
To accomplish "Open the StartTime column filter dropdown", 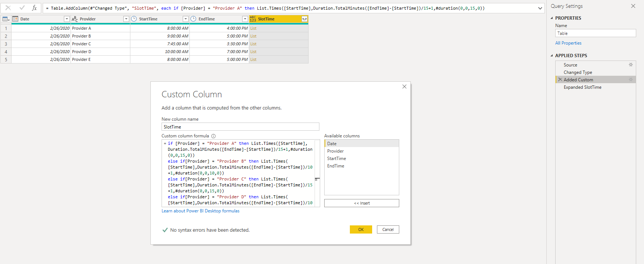I will pos(186,19).
